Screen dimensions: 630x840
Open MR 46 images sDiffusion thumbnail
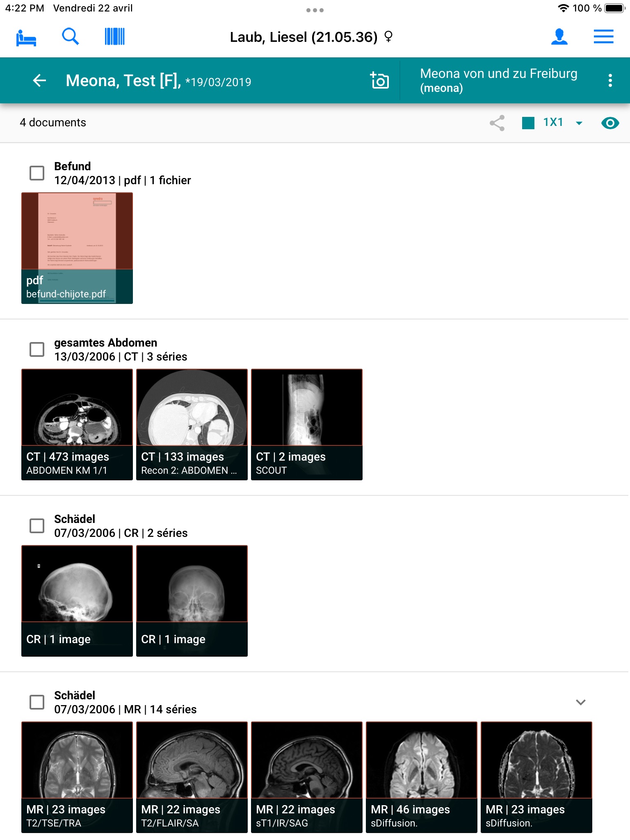(422, 777)
